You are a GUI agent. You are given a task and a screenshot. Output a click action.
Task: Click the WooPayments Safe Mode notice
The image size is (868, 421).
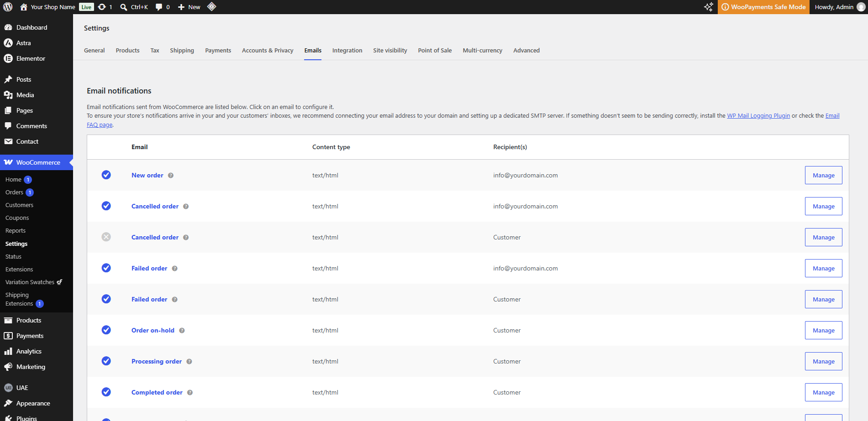(x=763, y=7)
